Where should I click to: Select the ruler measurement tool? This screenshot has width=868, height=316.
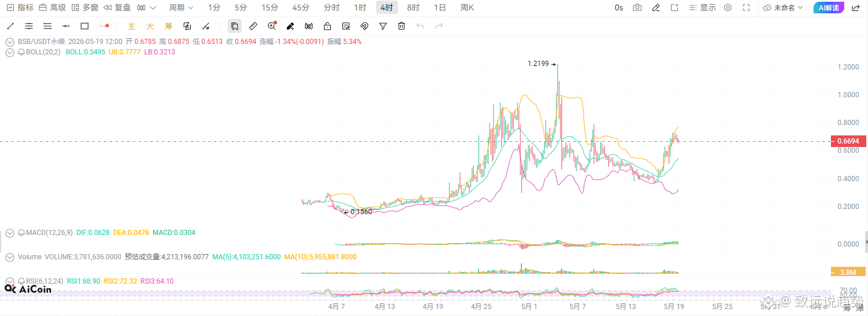coord(253,26)
